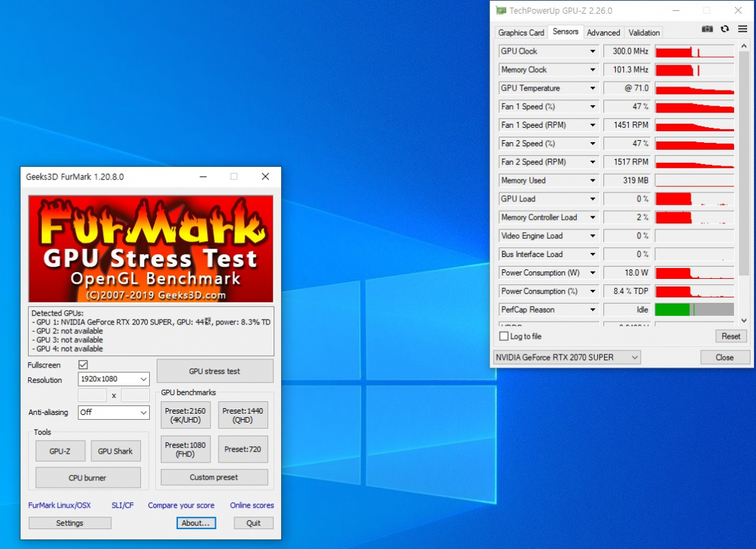Expand the Fan 2 Speed (RPM) sensor dropdown

pos(592,162)
